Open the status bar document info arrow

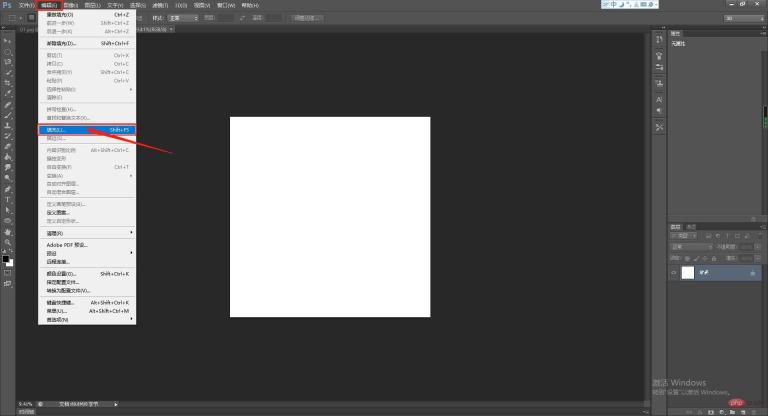[x=116, y=404]
